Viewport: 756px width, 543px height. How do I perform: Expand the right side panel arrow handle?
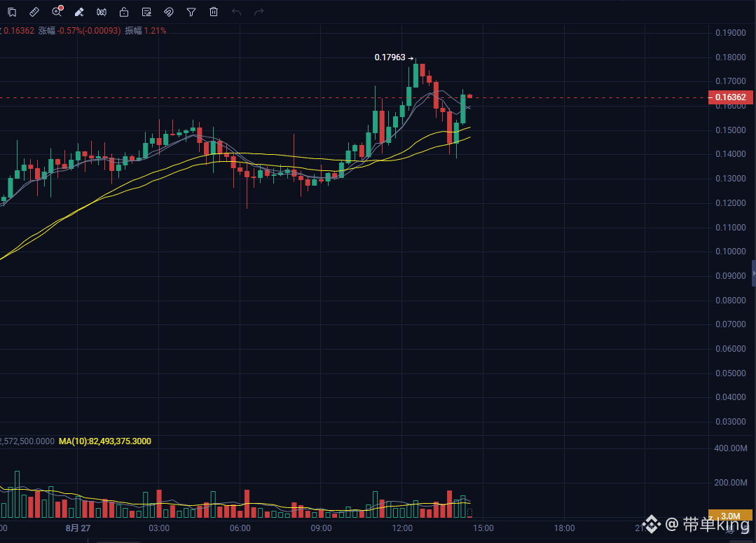coord(754,273)
